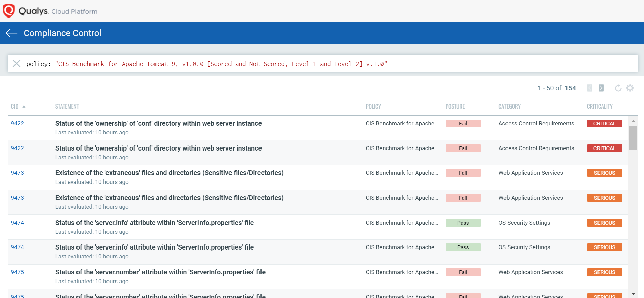Sort by CID column header

(14, 106)
